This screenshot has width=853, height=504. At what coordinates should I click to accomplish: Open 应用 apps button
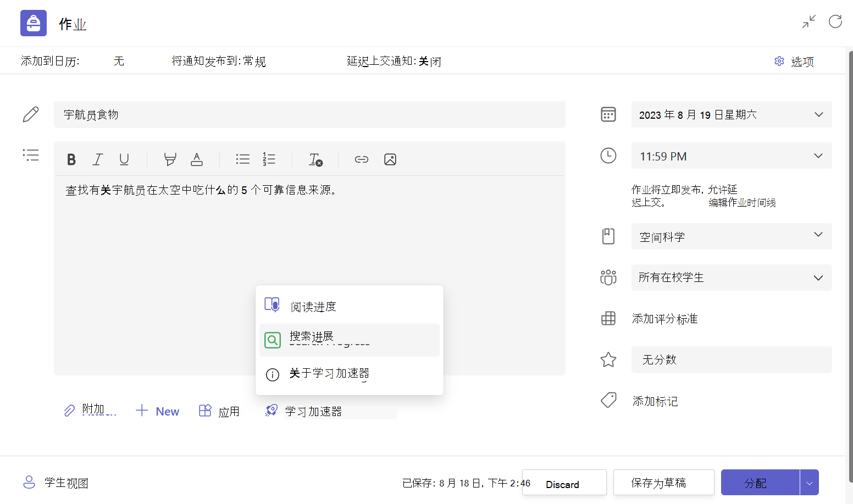coord(219,411)
